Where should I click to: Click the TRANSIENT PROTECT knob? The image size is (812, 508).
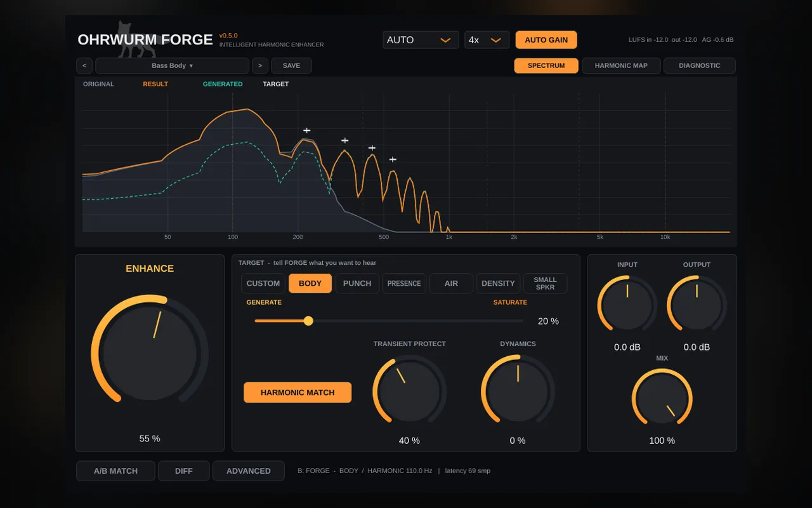click(x=410, y=391)
